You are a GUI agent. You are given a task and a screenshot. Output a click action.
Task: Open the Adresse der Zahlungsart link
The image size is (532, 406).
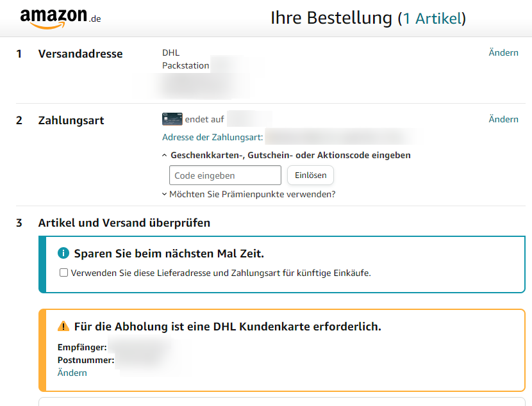pyautogui.click(x=213, y=137)
